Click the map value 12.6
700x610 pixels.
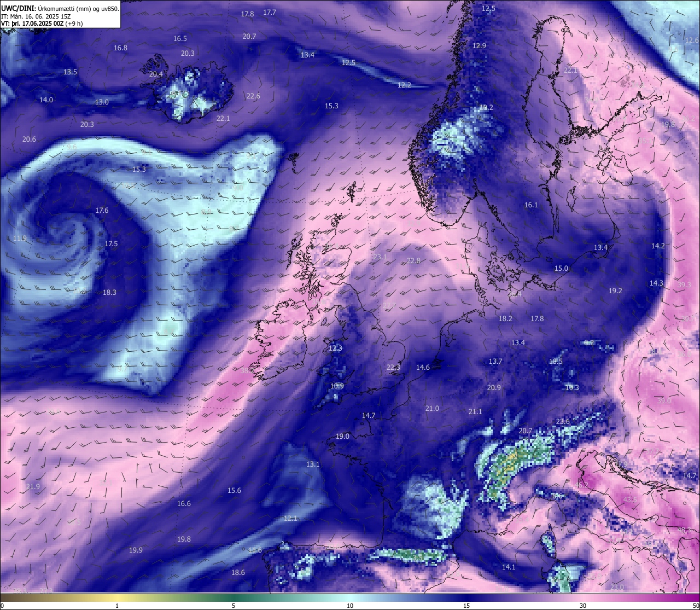click(692, 40)
